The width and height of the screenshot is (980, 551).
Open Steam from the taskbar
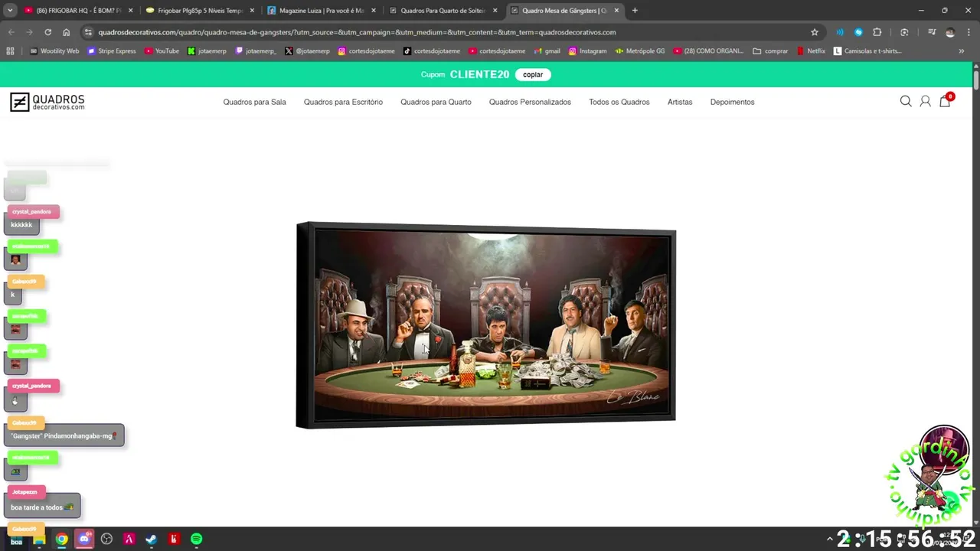pos(152,539)
